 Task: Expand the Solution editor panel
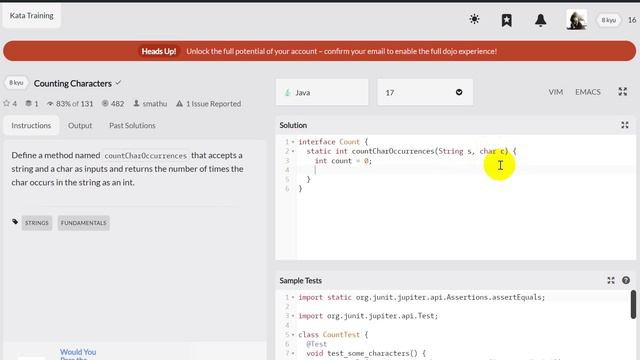(x=625, y=125)
